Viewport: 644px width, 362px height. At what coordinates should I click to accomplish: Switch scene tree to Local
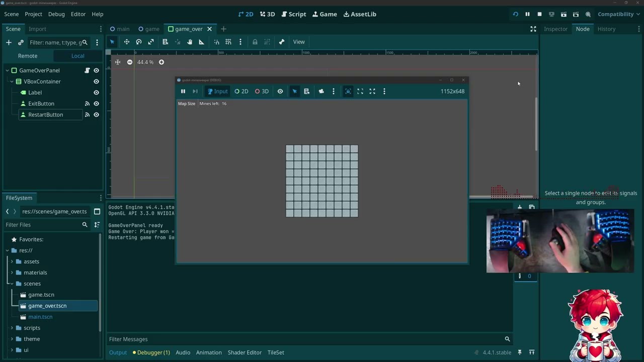pos(77,56)
